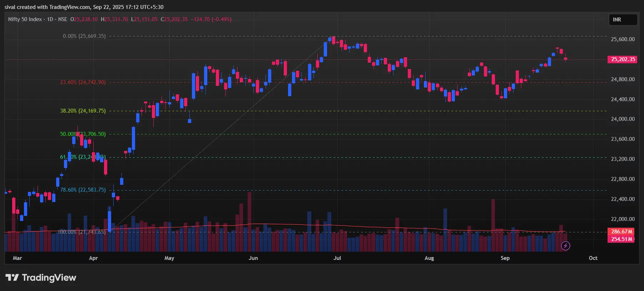
Task: Click the Sep label on time axis
Action: click(505, 258)
